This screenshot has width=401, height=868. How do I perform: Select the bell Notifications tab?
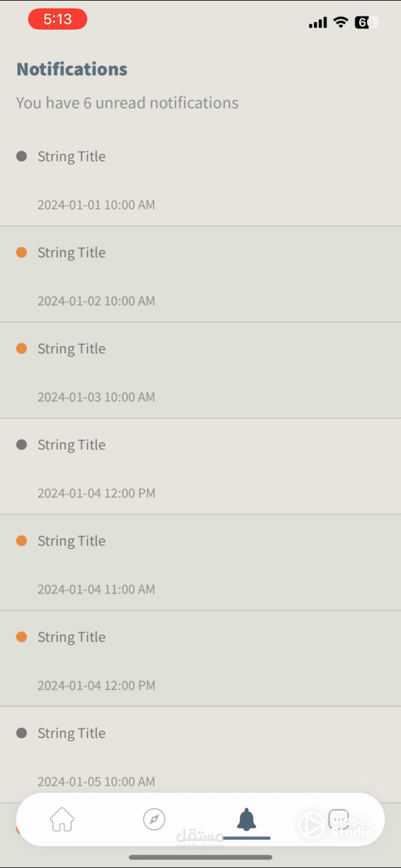tap(247, 820)
